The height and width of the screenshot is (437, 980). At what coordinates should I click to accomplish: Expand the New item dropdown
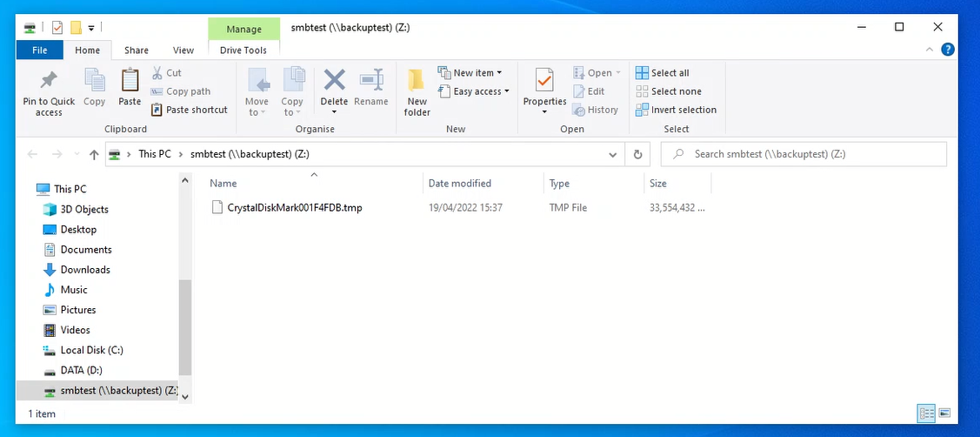point(499,72)
